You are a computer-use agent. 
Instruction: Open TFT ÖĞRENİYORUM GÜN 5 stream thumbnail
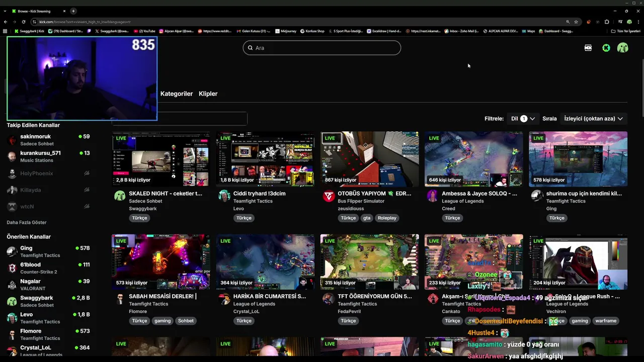[369, 262]
